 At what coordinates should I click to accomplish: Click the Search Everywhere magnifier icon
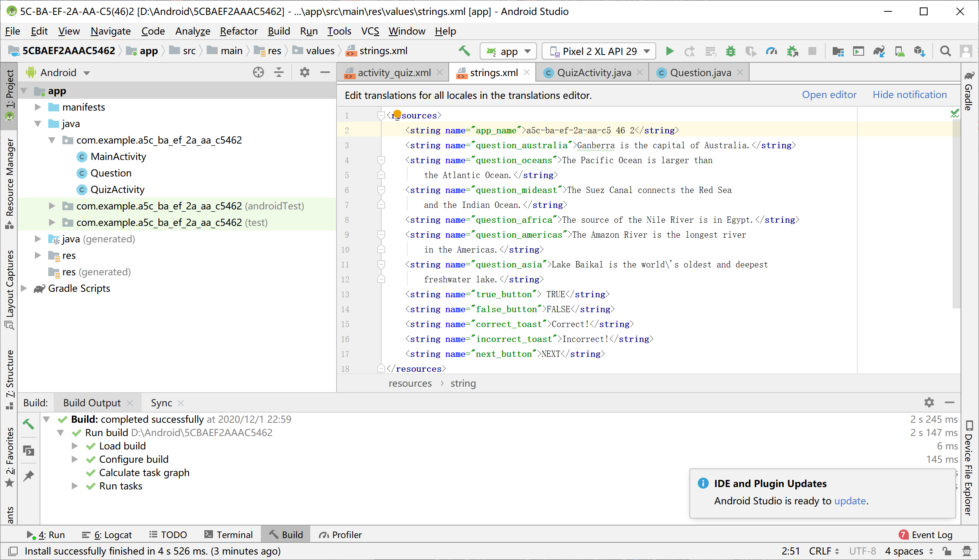pyautogui.click(x=945, y=51)
